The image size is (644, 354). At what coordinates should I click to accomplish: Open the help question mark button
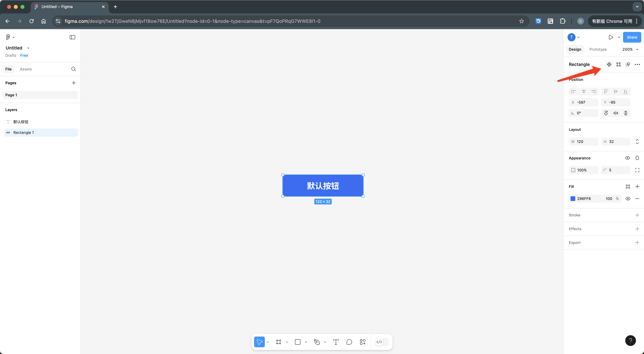click(630, 340)
